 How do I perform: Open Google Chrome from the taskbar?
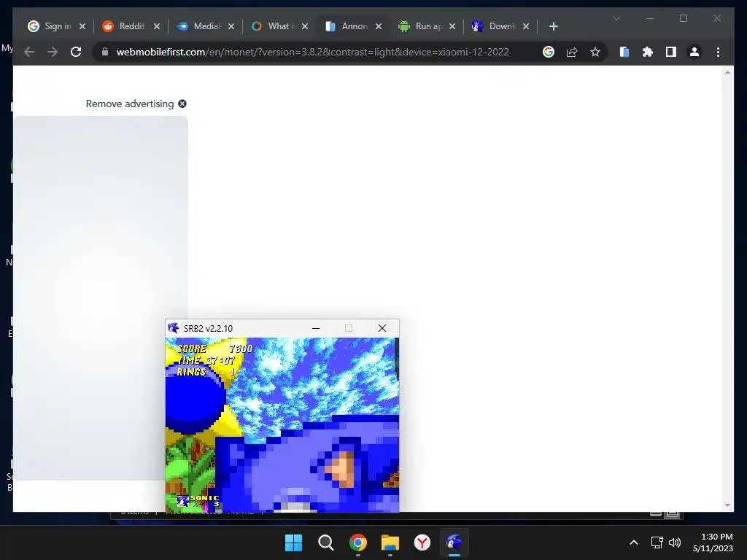(357, 542)
